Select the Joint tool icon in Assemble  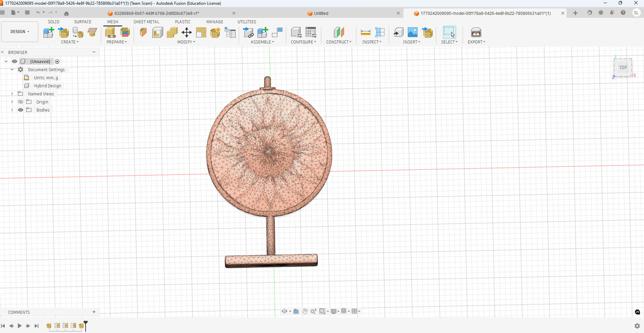tap(277, 32)
